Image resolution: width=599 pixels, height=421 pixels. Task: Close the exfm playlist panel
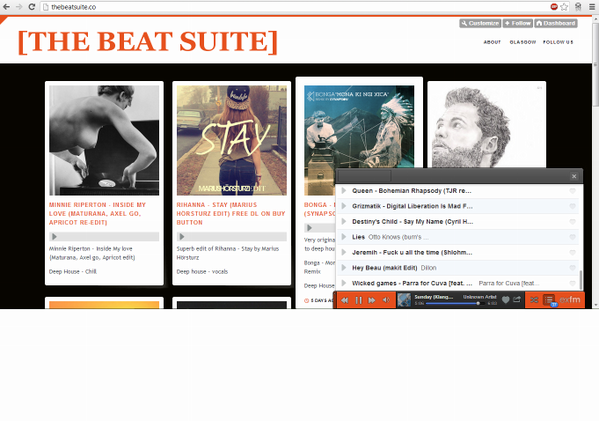pos(574,176)
